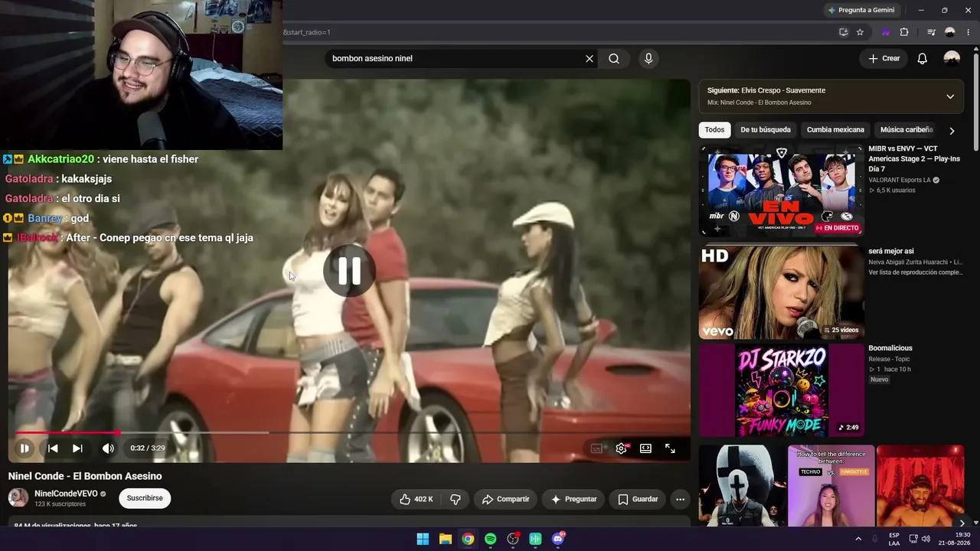Open Spotify from the taskbar
Image resolution: width=980 pixels, height=551 pixels.
[x=491, y=539]
